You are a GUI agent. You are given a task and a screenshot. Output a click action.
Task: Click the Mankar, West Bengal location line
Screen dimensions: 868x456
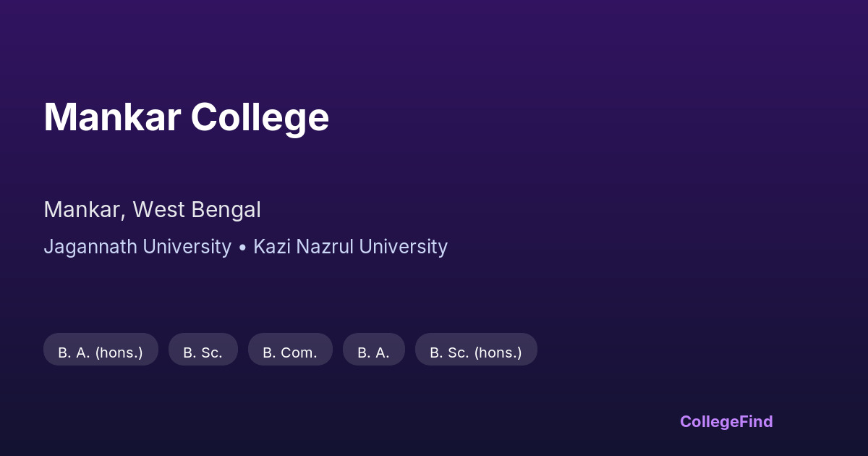(152, 210)
